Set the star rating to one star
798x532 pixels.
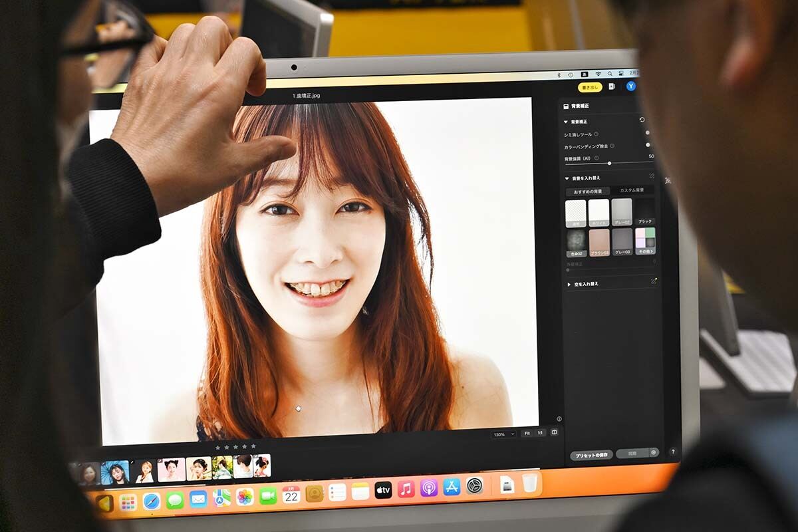click(217, 447)
